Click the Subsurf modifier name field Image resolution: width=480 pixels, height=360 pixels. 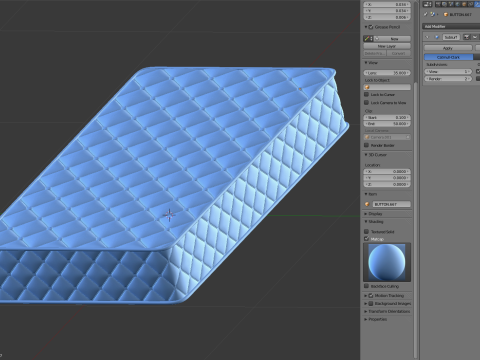(451, 37)
